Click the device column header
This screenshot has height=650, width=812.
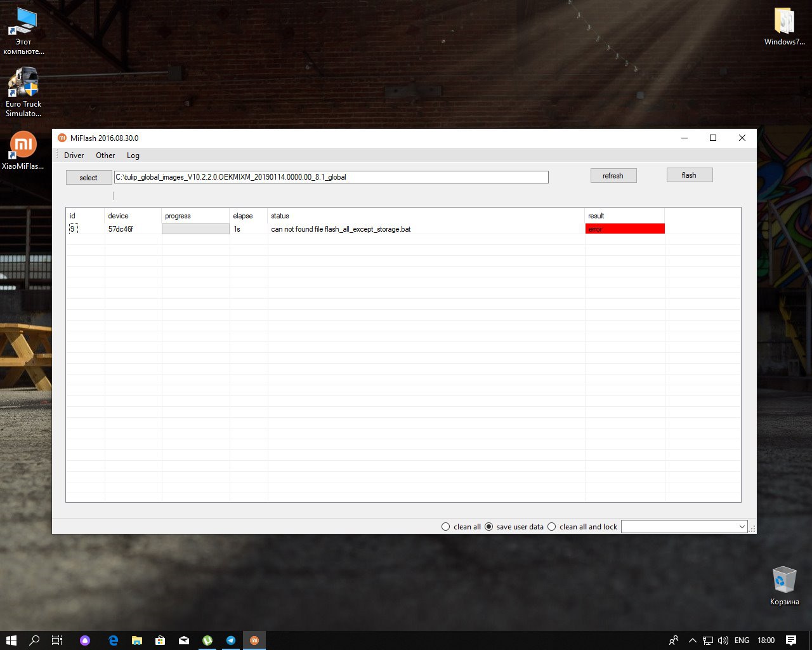tap(133, 216)
